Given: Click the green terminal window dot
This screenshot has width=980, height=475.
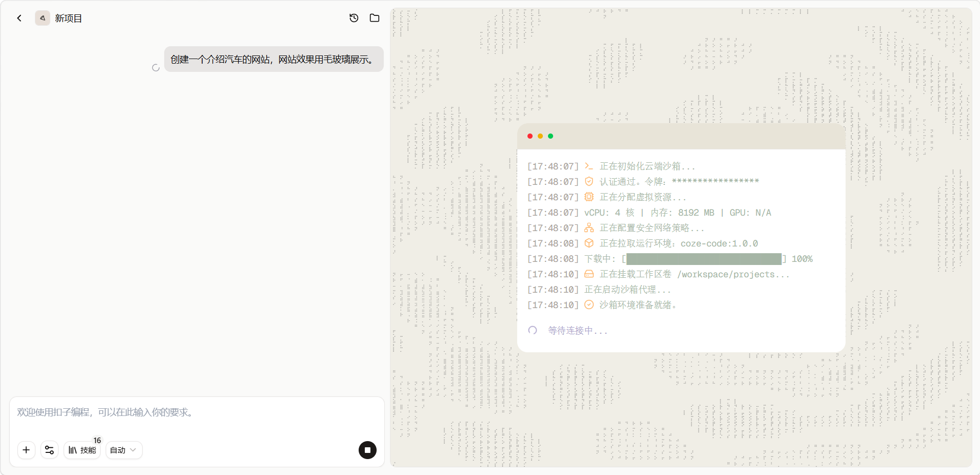Looking at the screenshot, I should coord(551,136).
